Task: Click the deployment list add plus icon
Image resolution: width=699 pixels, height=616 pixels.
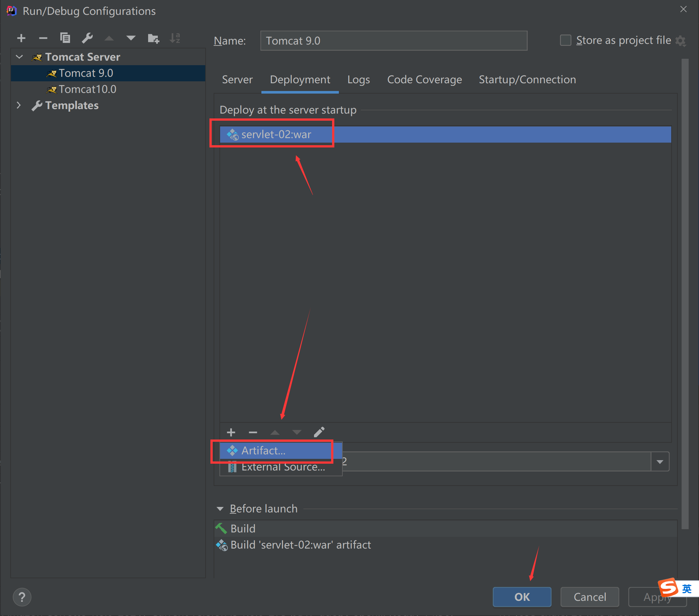Action: (231, 432)
